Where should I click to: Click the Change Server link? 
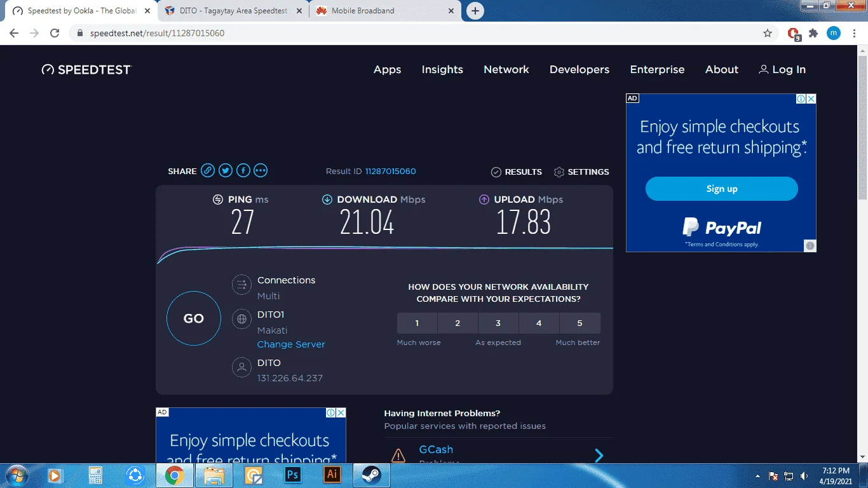(291, 344)
